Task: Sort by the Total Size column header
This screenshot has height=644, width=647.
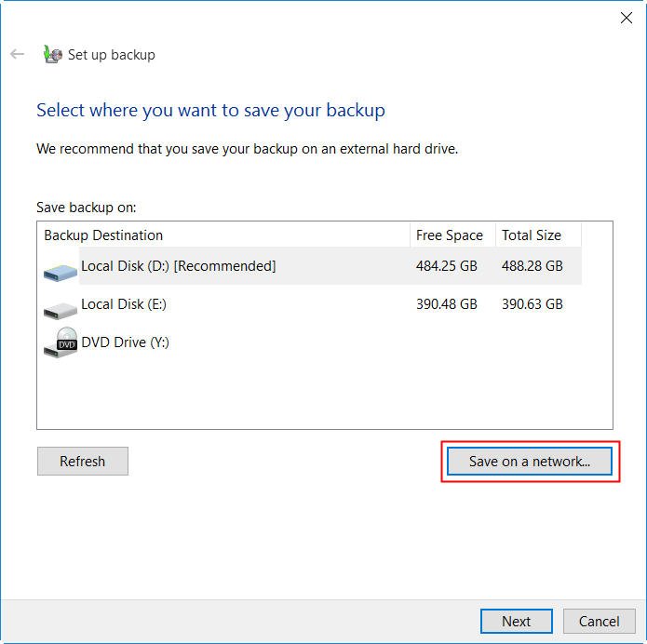Action: tap(532, 235)
